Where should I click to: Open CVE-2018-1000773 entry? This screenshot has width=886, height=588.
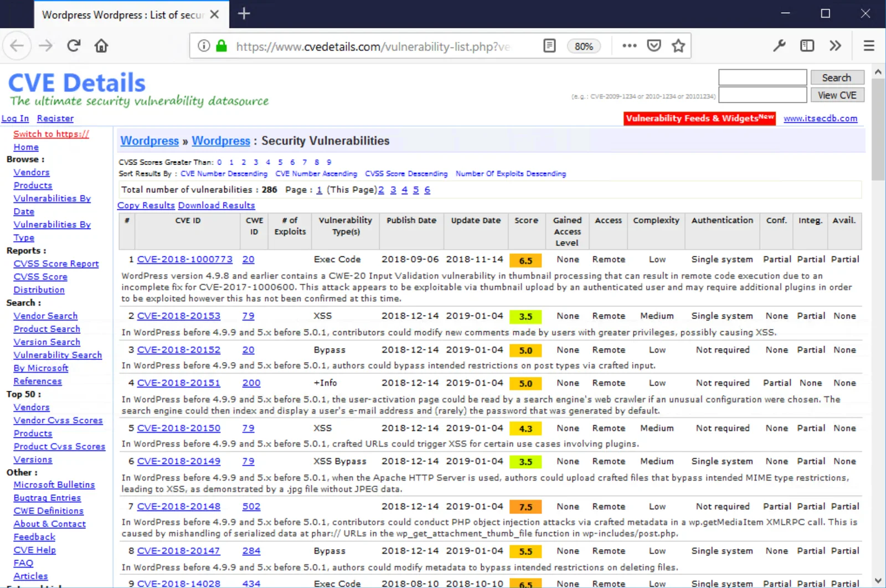tap(185, 260)
